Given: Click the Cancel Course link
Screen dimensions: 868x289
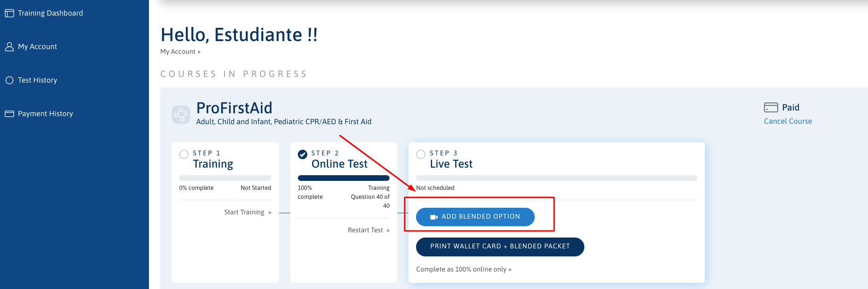Looking at the screenshot, I should pyautogui.click(x=788, y=121).
